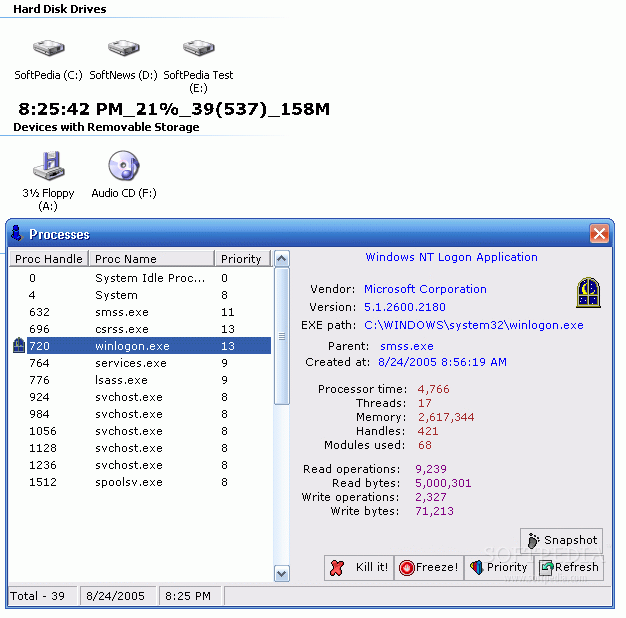Click the Hard Disk Drives group heading
The image size is (626, 618).
click(60, 9)
